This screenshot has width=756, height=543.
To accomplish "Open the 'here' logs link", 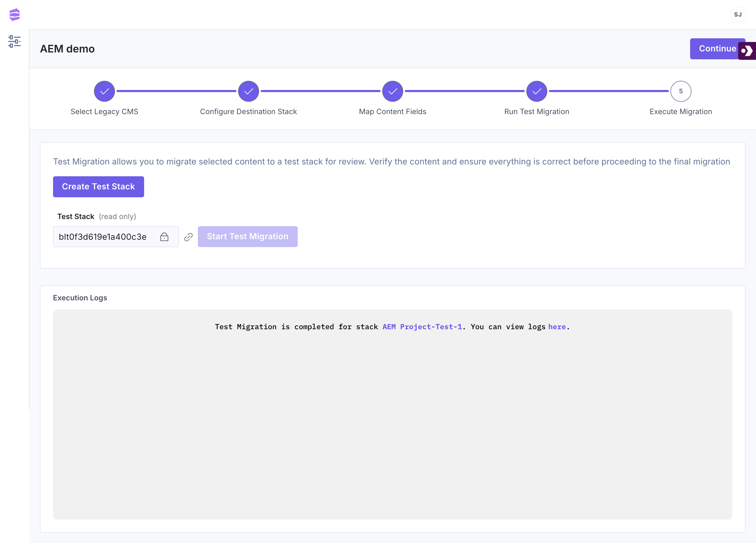I will click(x=557, y=327).
